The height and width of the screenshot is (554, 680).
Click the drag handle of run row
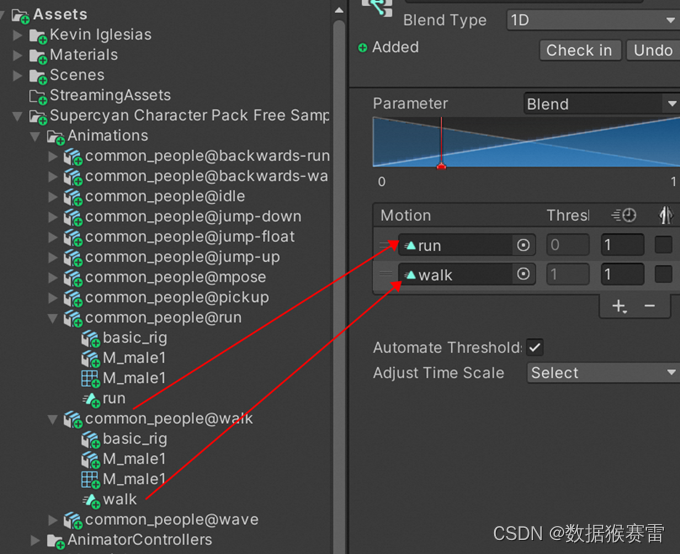[x=386, y=245]
